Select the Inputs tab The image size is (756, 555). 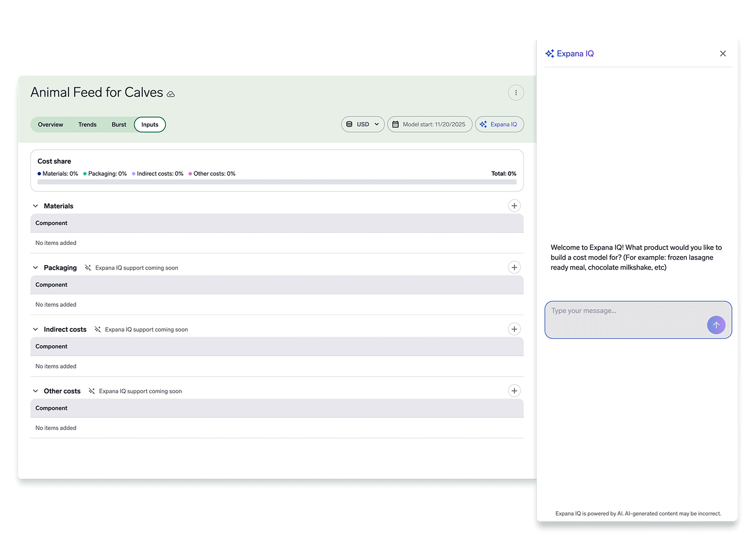point(150,125)
